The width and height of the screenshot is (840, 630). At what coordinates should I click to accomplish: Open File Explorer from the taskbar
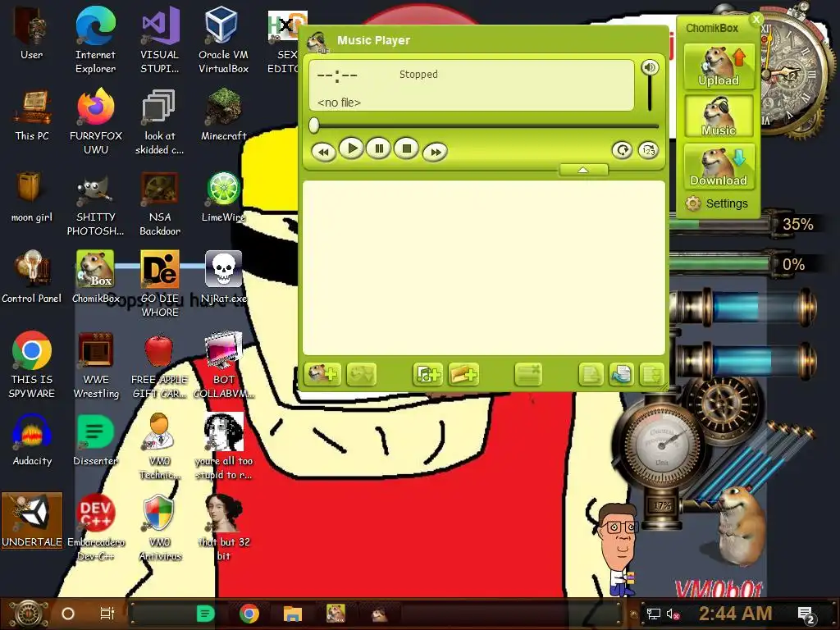(293, 614)
